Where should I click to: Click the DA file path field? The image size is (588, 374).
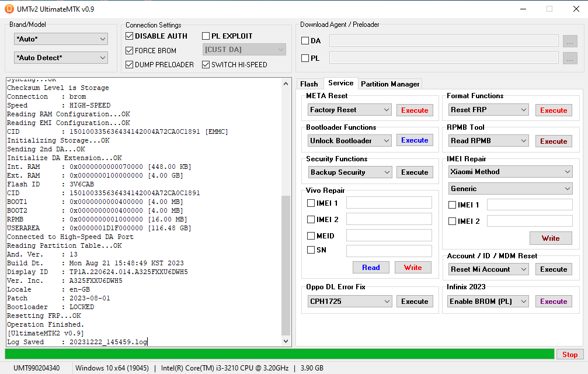coord(444,40)
